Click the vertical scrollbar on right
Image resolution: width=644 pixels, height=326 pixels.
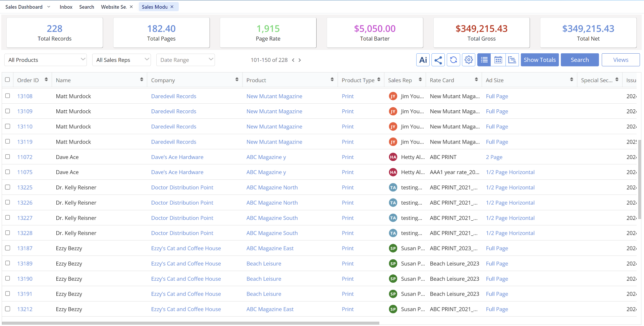click(x=640, y=179)
